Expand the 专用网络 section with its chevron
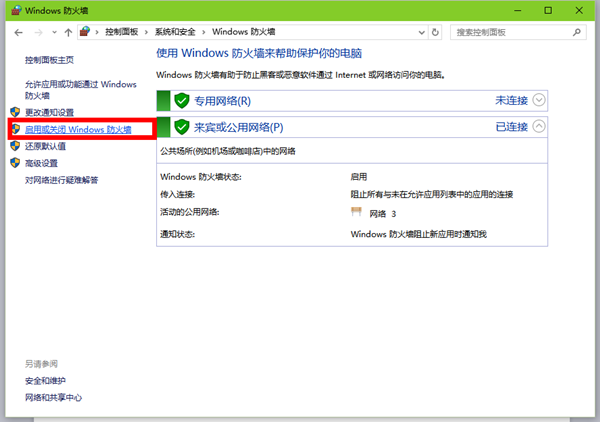This screenshot has height=422, width=600. coord(539,100)
